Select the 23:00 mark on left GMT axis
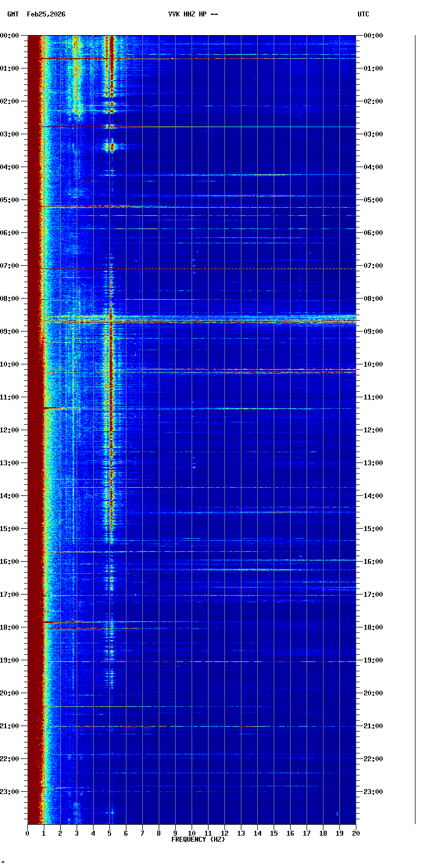 pyautogui.click(x=11, y=792)
